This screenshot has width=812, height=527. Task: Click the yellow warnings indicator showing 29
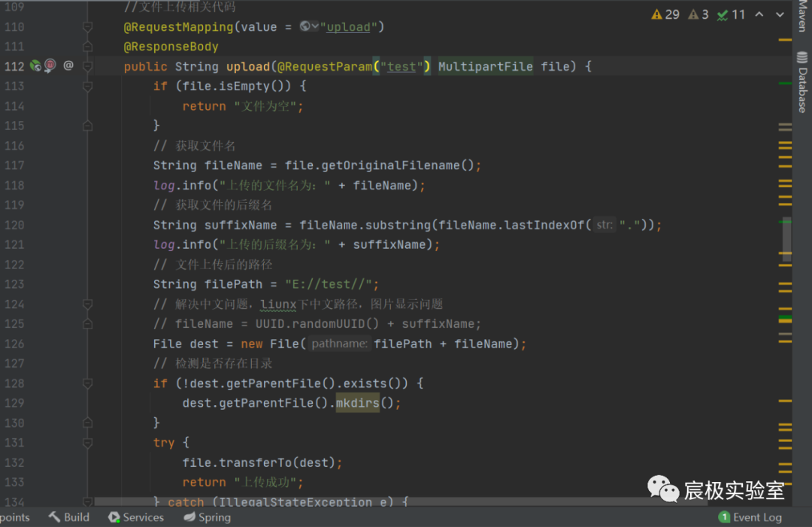pyautogui.click(x=665, y=14)
